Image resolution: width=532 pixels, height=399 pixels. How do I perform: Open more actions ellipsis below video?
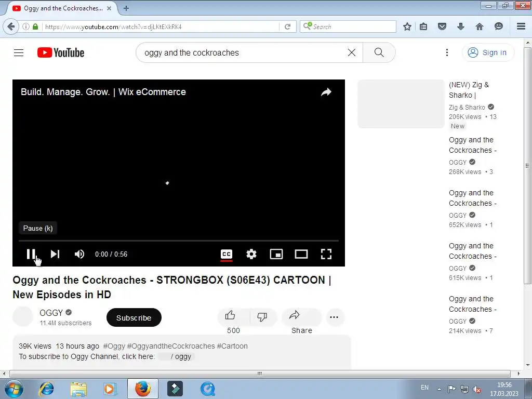[x=334, y=317]
